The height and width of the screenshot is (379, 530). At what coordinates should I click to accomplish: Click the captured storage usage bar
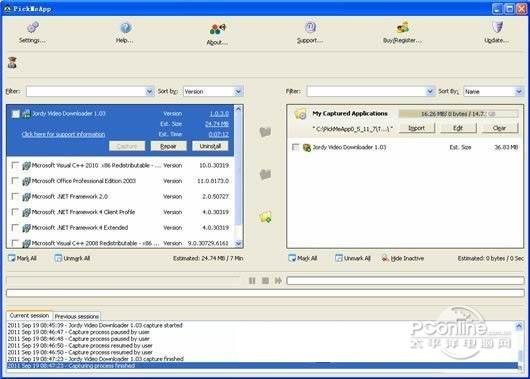458,114
